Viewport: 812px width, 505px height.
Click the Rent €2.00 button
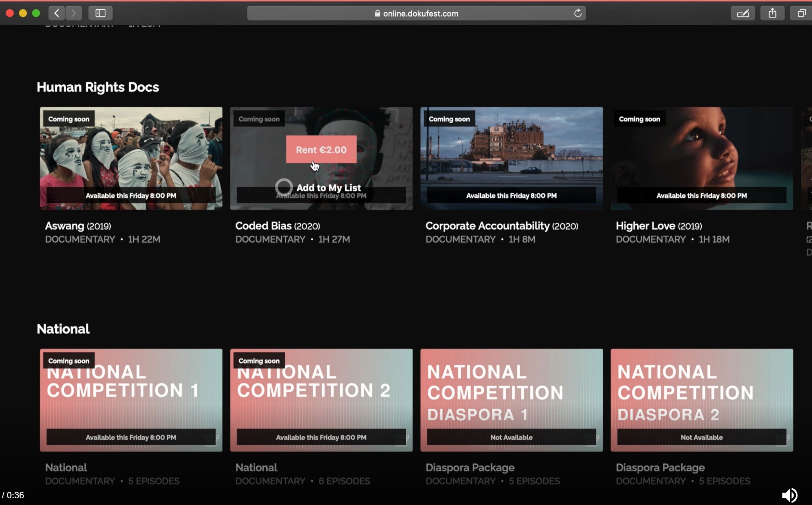(321, 150)
